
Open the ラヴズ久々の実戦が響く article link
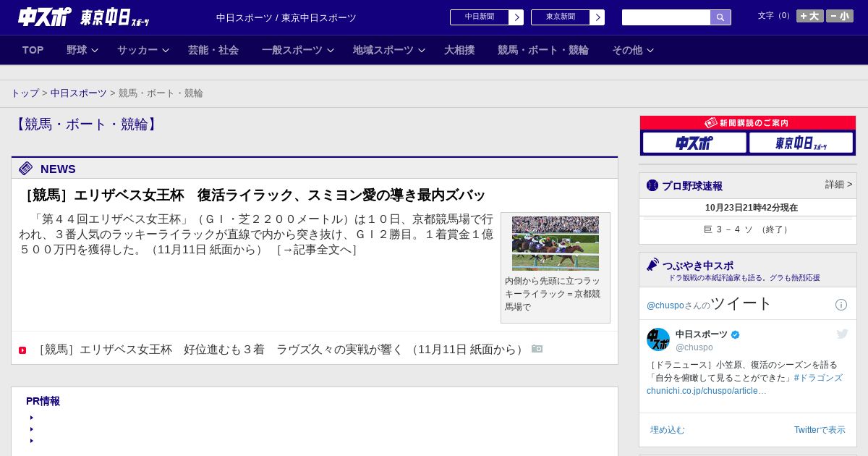tap(281, 350)
